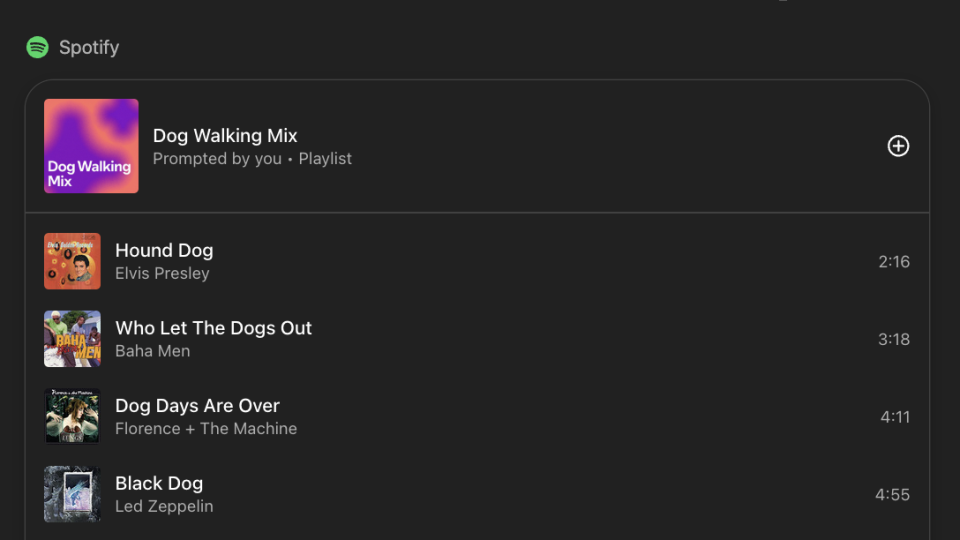The height and width of the screenshot is (540, 960).
Task: Choose the Dog Days Are Over title
Action: (x=197, y=405)
